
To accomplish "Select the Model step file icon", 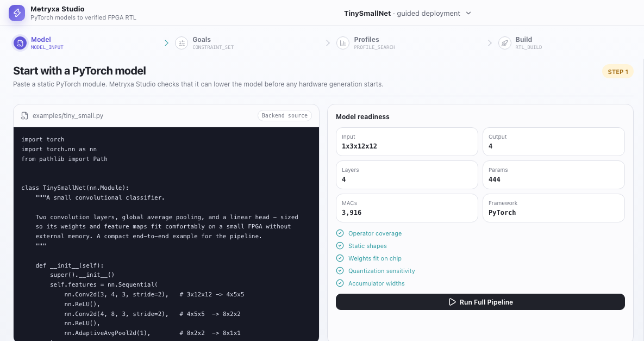I will (20, 43).
